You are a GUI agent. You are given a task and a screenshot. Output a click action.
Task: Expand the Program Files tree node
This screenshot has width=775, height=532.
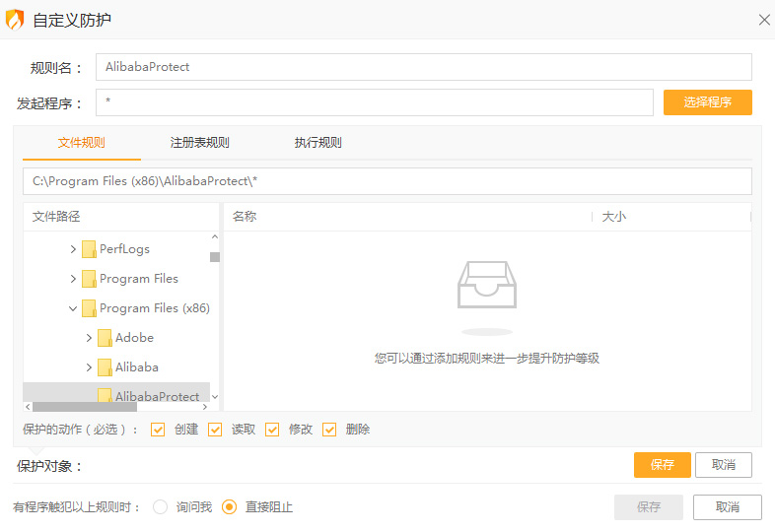73,279
